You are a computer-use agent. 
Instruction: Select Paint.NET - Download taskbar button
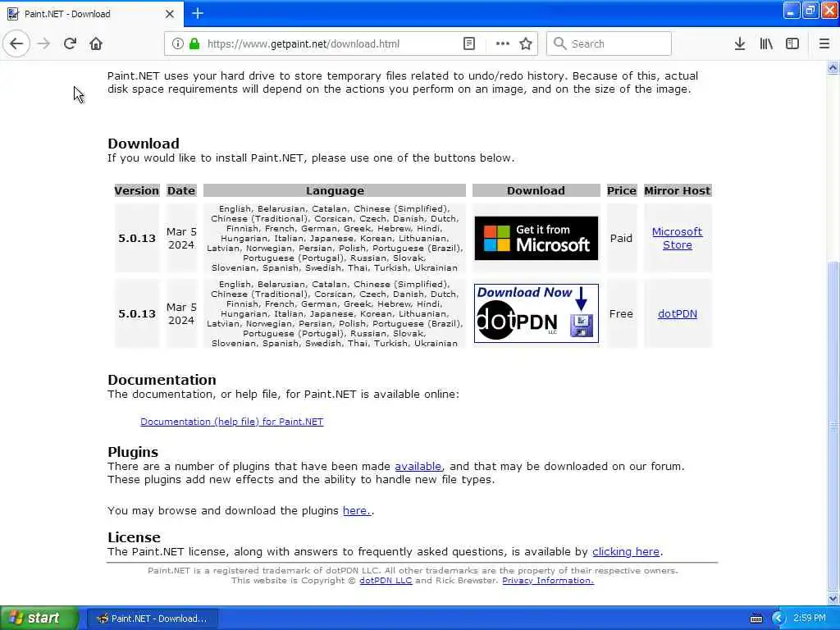pos(152,619)
